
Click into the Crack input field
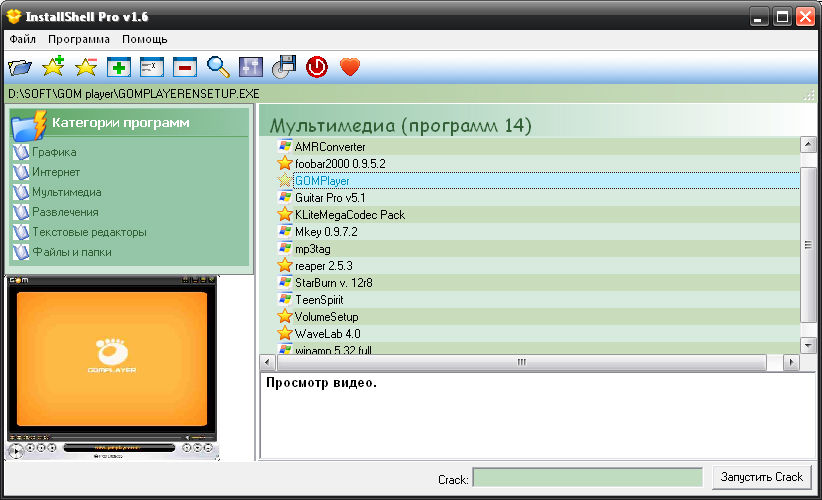(587, 477)
